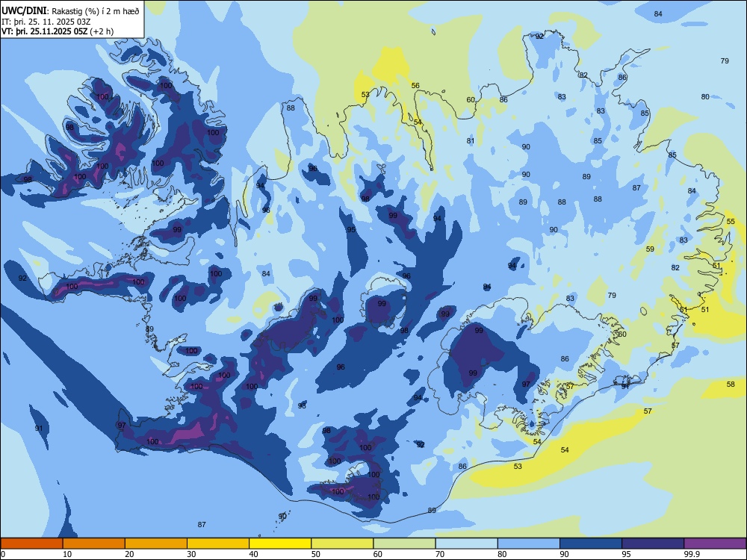Click the 'IT: þri. 25. 11. 2025 03Z' line
The image size is (747, 560).
[x=46, y=22]
